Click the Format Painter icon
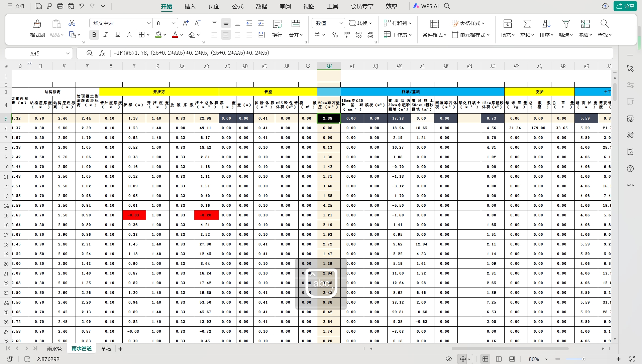 (37, 24)
